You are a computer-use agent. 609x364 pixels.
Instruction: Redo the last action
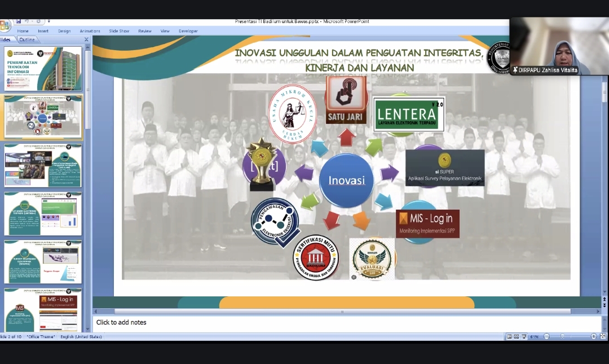(38, 21)
